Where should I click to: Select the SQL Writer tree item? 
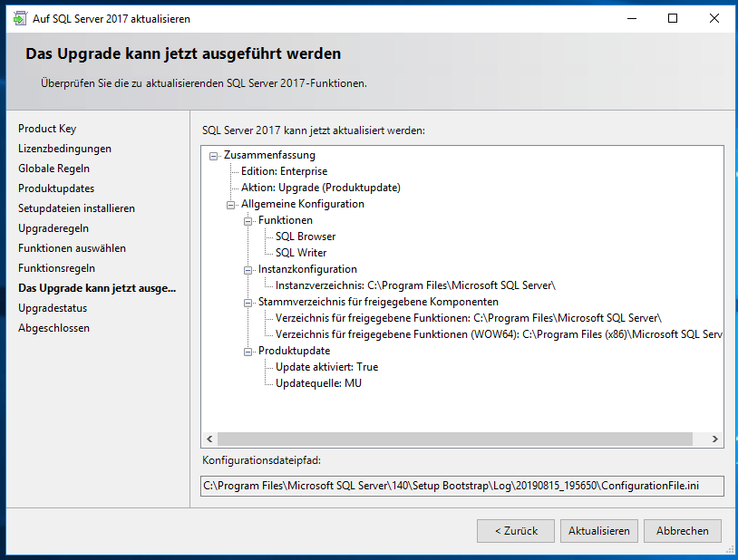tap(301, 253)
